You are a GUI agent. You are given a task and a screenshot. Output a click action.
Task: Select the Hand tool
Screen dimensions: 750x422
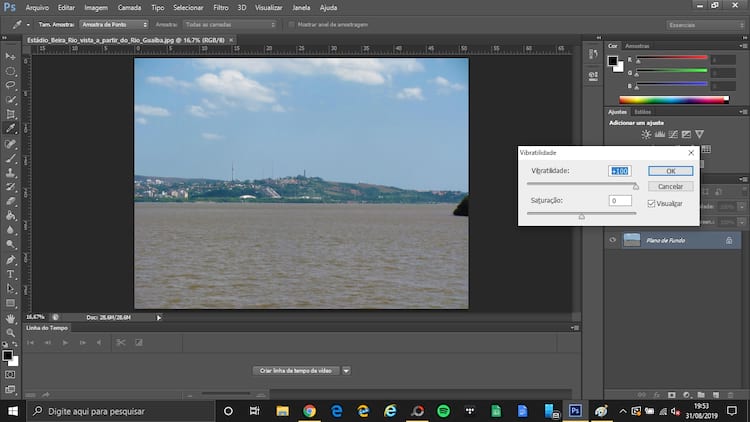tap(10, 318)
